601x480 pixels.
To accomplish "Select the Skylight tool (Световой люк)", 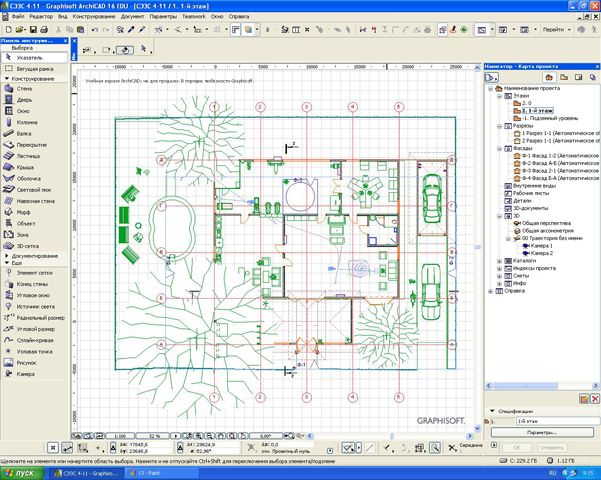I will pyautogui.click(x=34, y=190).
